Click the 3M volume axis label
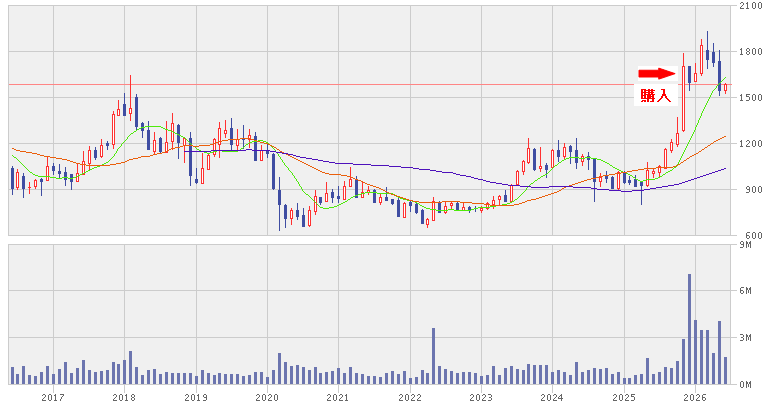Viewport: 766px width, 404px height. (x=745, y=338)
